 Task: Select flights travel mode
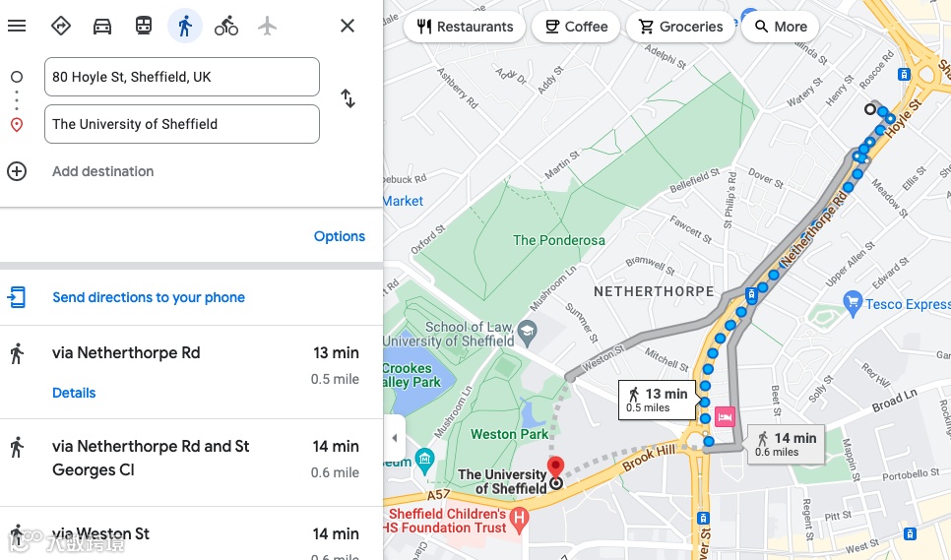click(x=267, y=26)
